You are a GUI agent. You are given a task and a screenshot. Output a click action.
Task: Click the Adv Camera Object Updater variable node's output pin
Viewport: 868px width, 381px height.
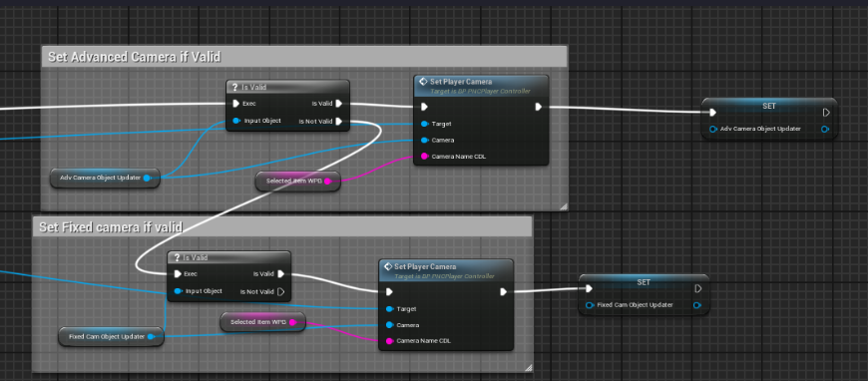147,178
